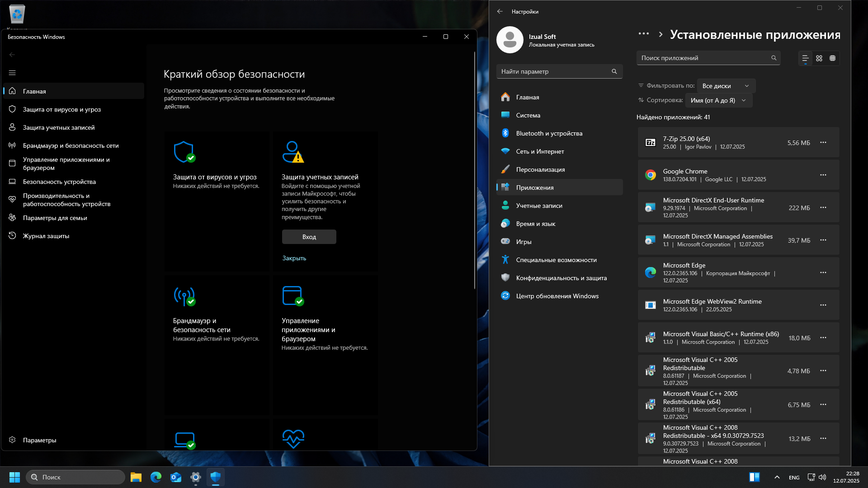Open Центр обновления Windows settings page

[x=559, y=296]
